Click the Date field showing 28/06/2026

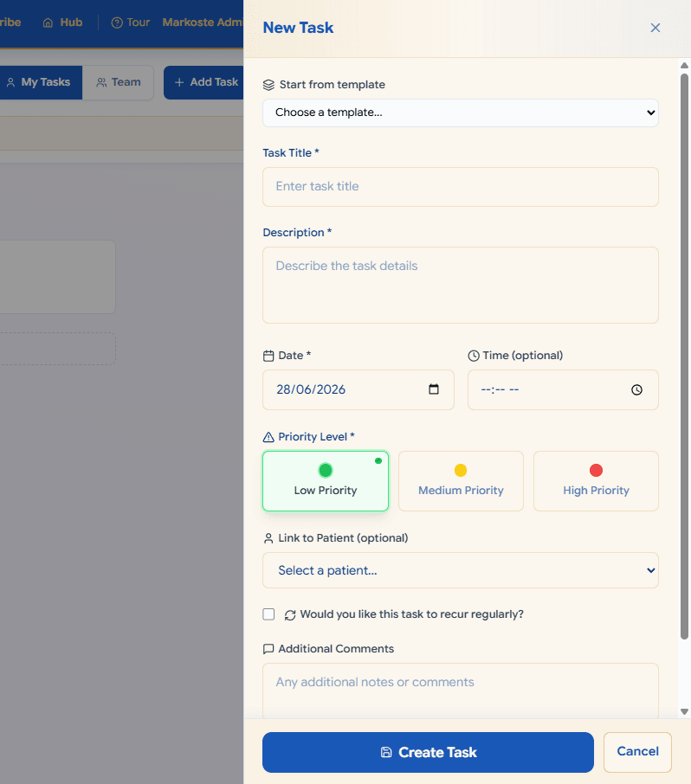(x=358, y=389)
